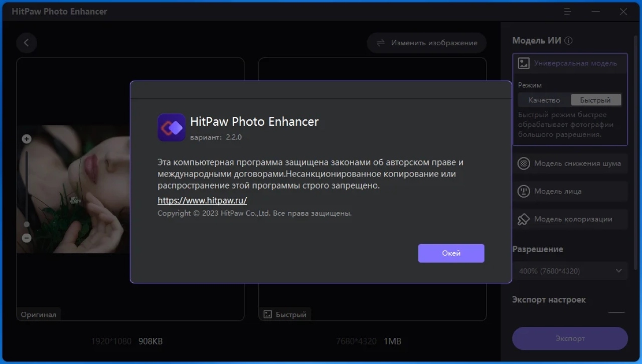Click Изменить изображение button
Viewport: 642px width, 364px height.
pos(426,43)
